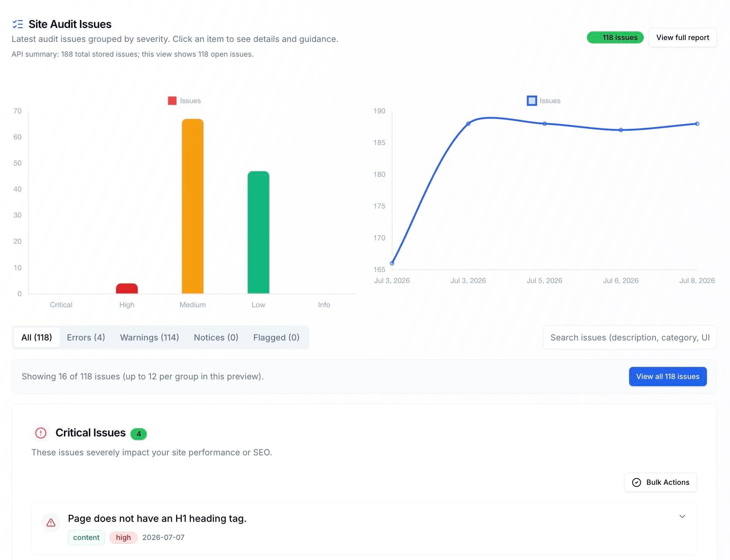Click the Jul 6, 2026 line chart point
The height and width of the screenshot is (560, 730).
621,130
